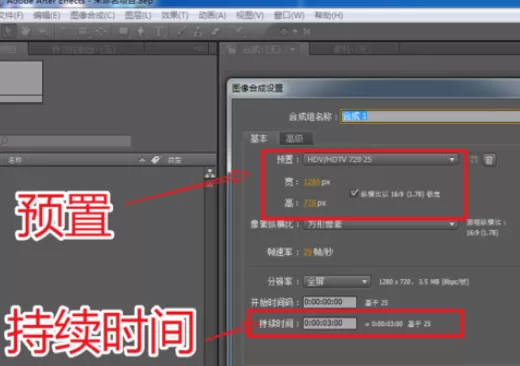Open the 窗口(W) menu

pyautogui.click(x=289, y=15)
